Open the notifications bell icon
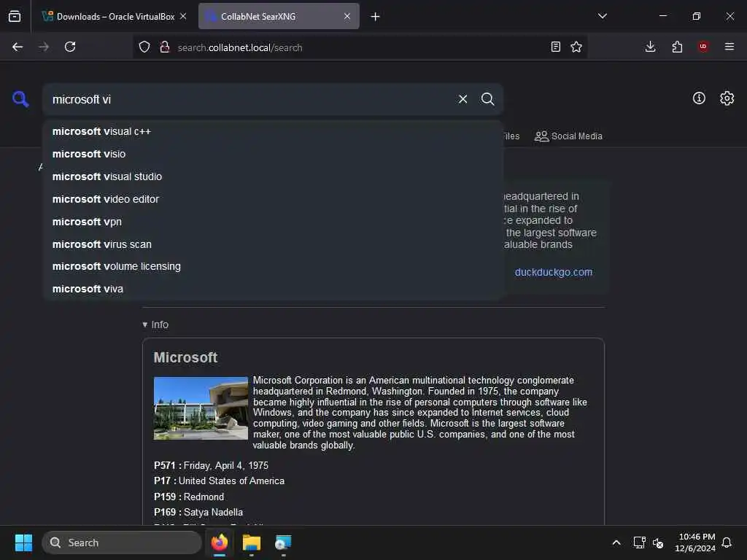 coord(727,542)
